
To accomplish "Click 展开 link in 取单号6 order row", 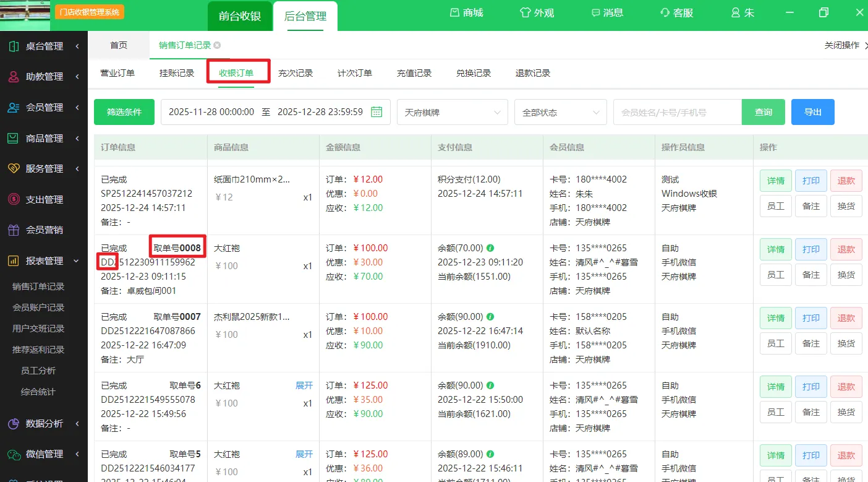I will [x=304, y=385].
